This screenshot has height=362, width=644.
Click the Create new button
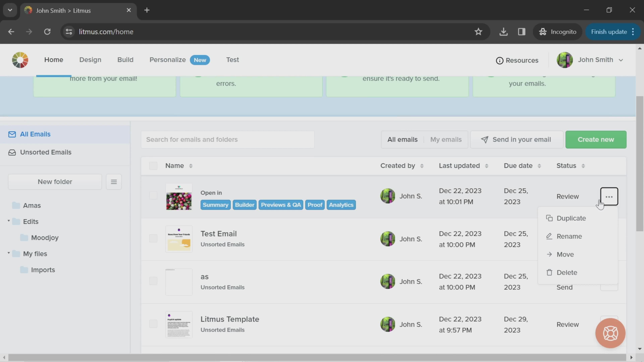click(596, 139)
